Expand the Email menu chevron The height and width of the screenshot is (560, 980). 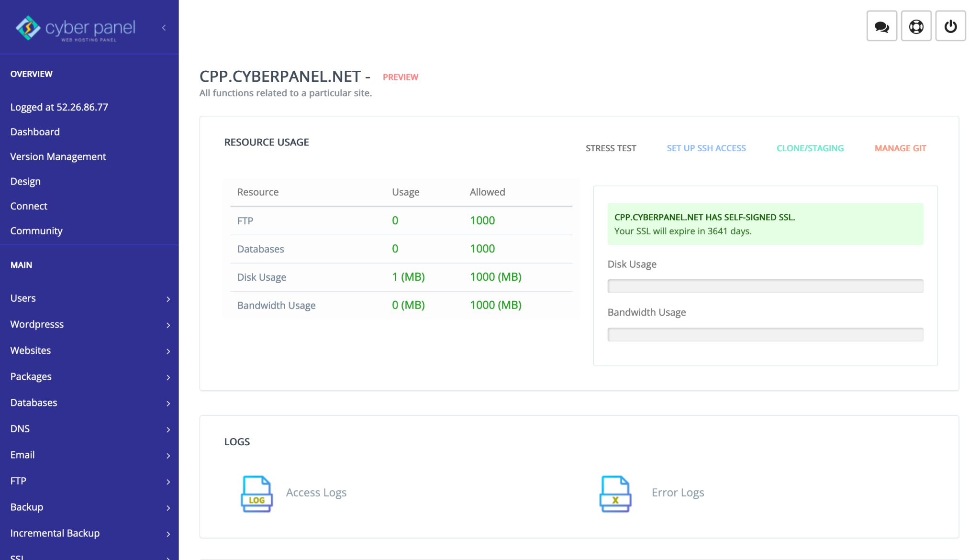[168, 456]
